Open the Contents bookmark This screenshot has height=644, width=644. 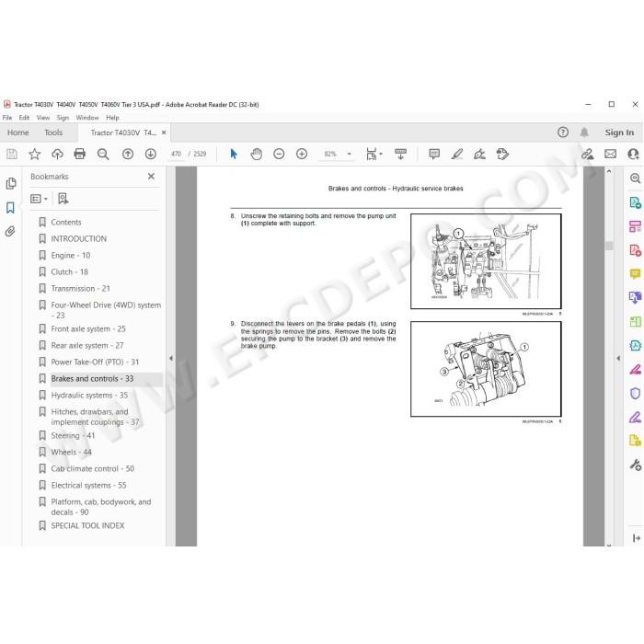[66, 223]
